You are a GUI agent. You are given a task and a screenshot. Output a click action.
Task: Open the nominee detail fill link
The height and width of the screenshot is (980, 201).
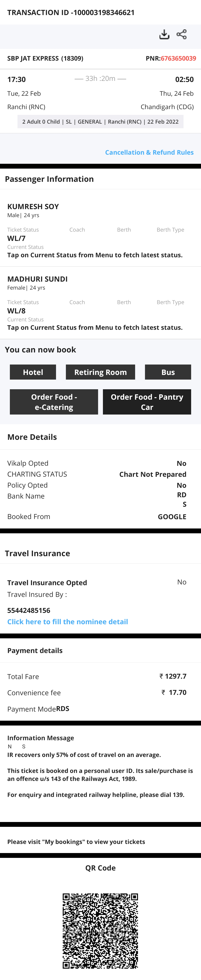point(67,622)
